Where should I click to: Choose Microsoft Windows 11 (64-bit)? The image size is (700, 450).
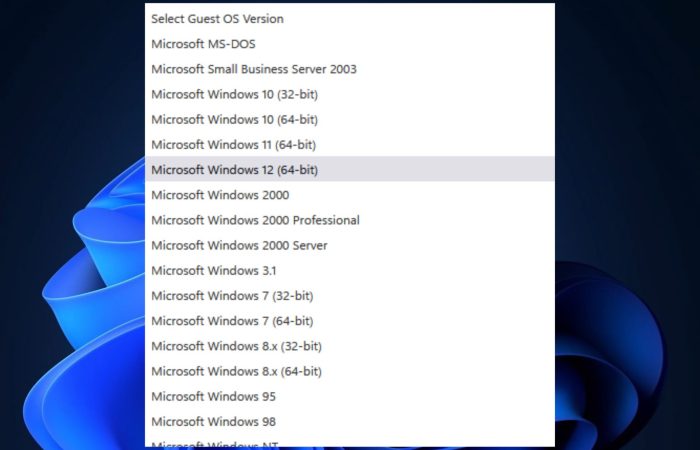[x=350, y=145]
